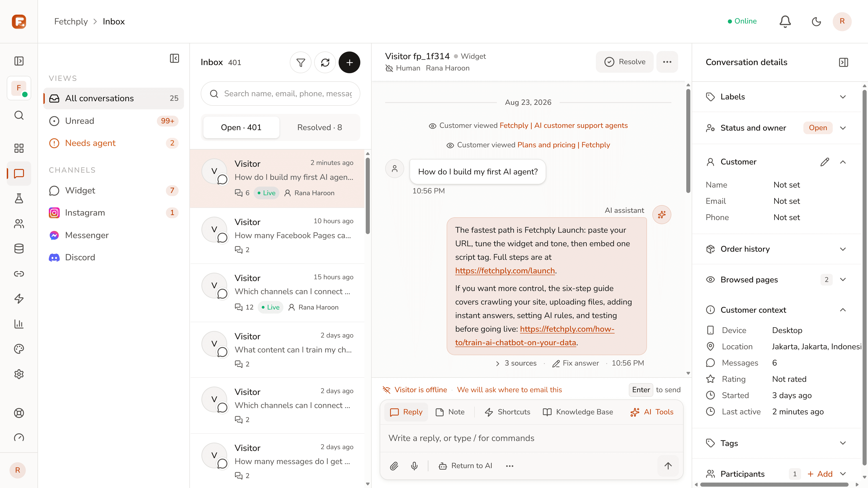This screenshot has width=868, height=488.
Task: Open the dashboard grid icon
Action: click(19, 148)
